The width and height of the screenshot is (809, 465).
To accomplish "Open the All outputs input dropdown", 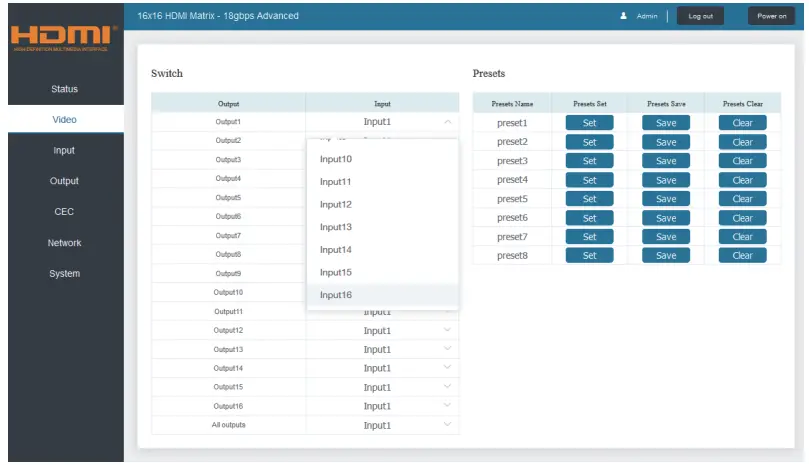I will (382, 425).
